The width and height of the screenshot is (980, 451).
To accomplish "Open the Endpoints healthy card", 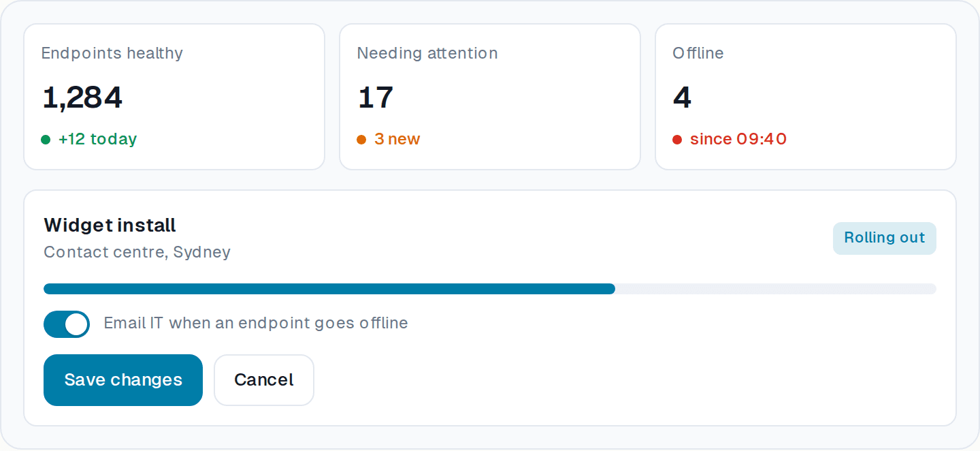I will coord(174,97).
